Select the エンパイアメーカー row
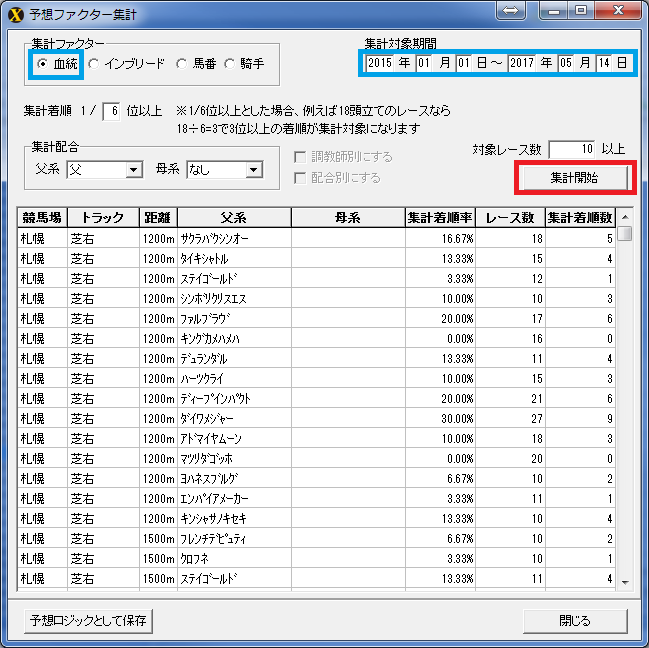Viewport: 649px width, 648px height. click(316, 499)
